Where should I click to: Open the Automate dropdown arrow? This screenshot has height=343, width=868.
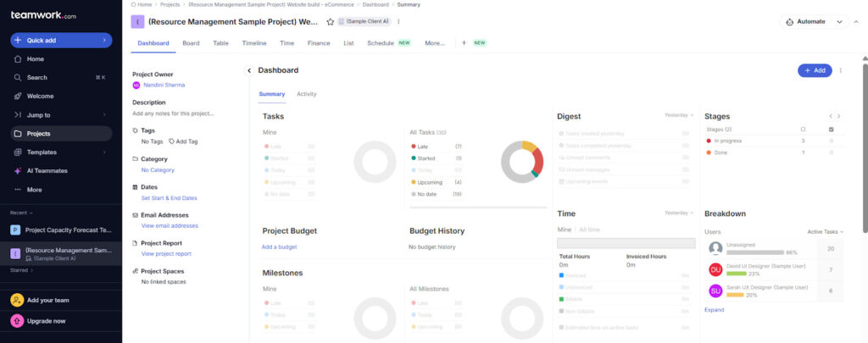[839, 21]
